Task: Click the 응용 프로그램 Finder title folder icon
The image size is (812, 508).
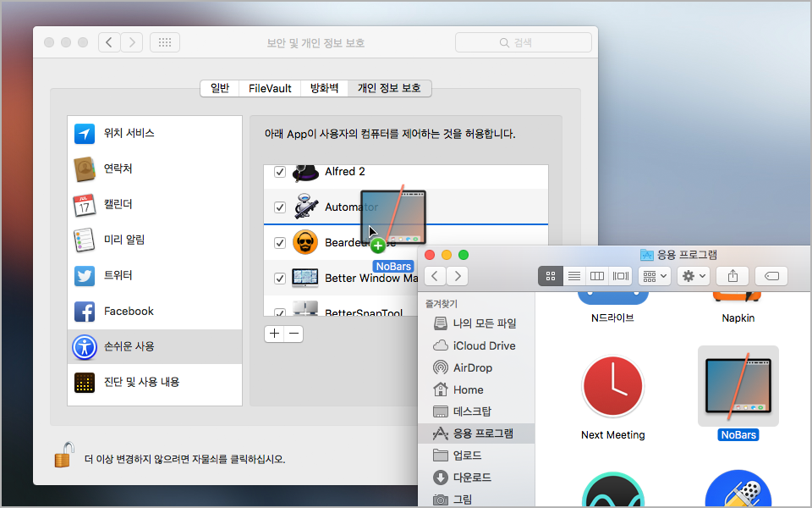Action: click(647, 255)
